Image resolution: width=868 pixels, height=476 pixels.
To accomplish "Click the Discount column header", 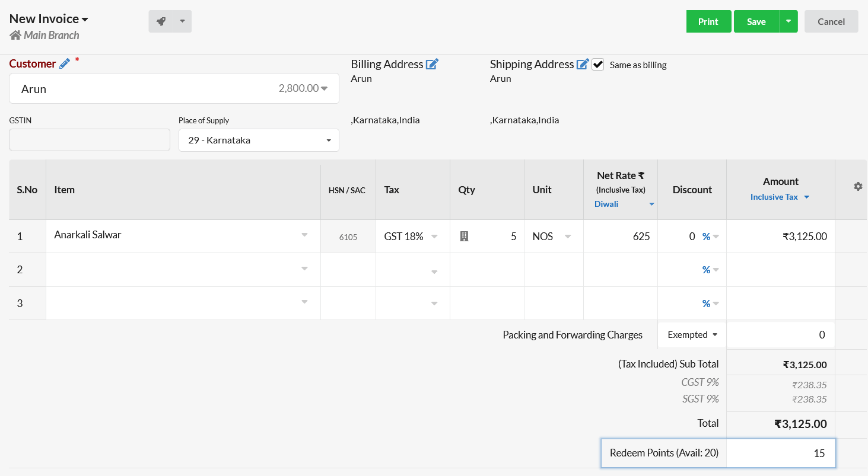I will point(692,190).
